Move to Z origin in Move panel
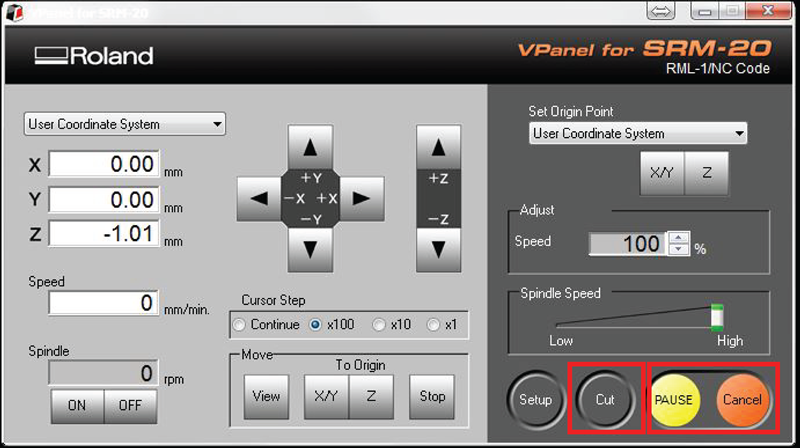The image size is (800, 448). [x=371, y=396]
